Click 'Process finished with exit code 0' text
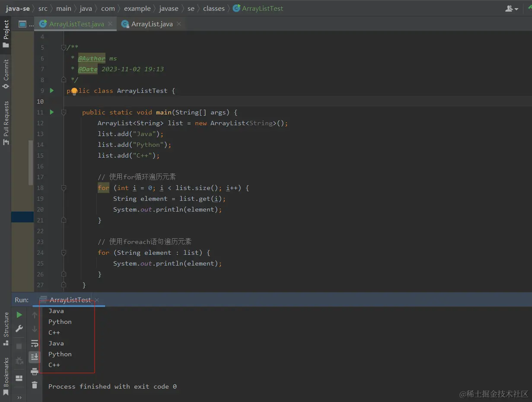The width and height of the screenshot is (532, 402). click(112, 386)
